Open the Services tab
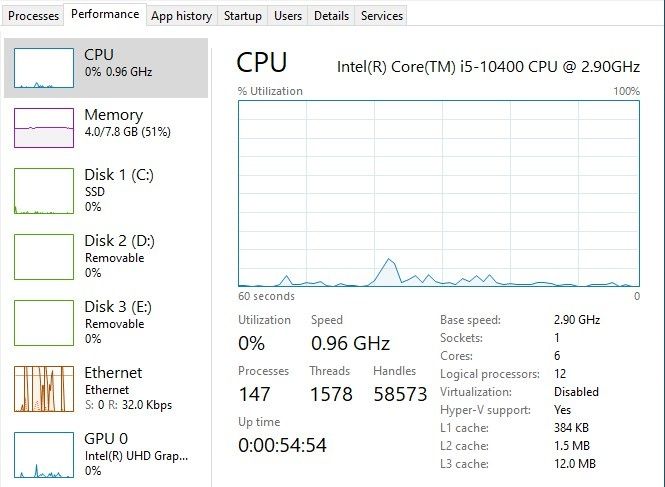Viewport: 665px width, 487px height. pos(381,16)
